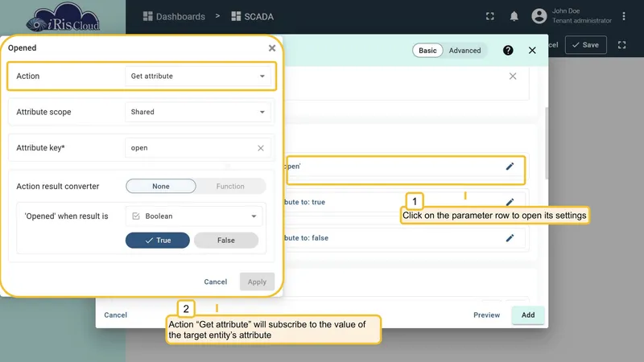Clear the Attribute key field

coord(260,148)
